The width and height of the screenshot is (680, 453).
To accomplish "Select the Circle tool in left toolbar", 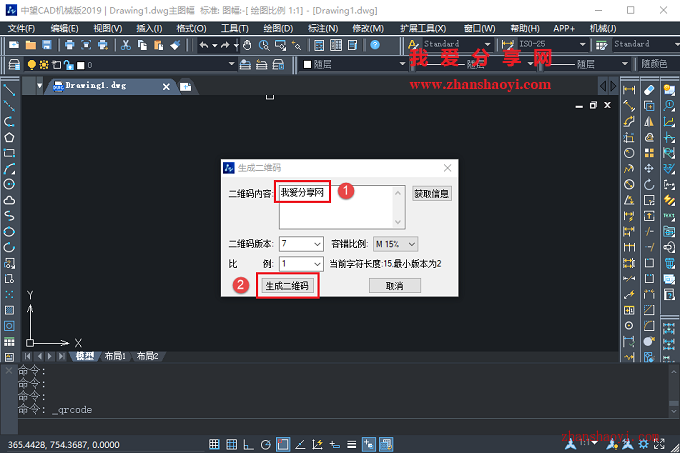I will [x=9, y=184].
